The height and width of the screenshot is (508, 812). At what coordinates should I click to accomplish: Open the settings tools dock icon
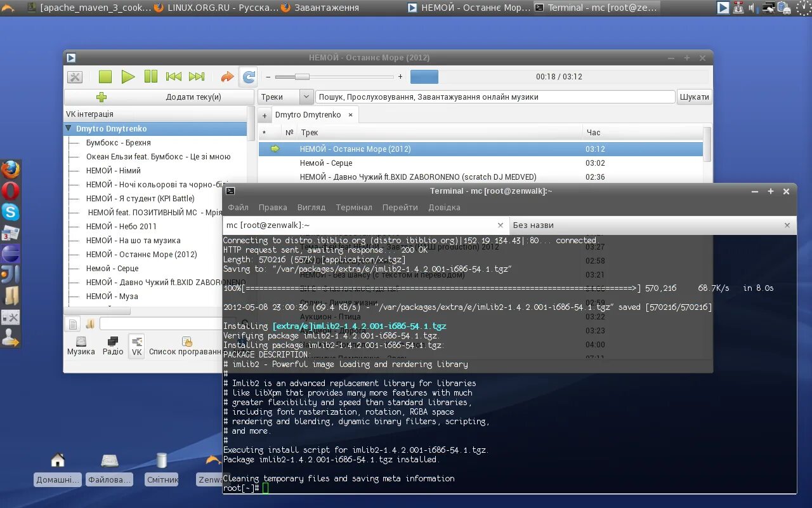[10, 317]
